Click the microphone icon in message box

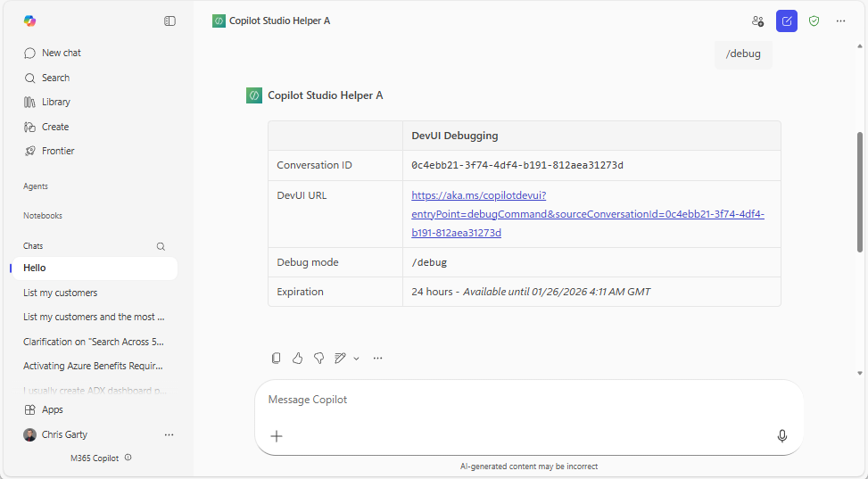[781, 436]
